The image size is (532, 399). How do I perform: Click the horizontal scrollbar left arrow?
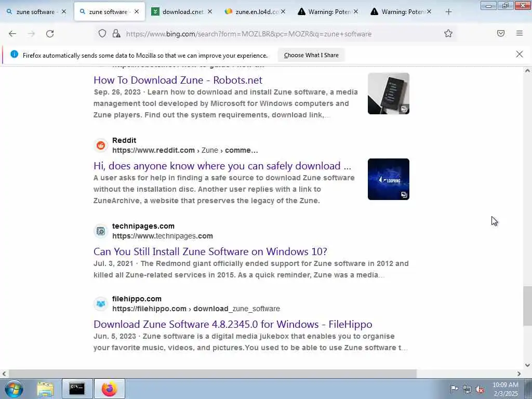[x=4, y=374]
